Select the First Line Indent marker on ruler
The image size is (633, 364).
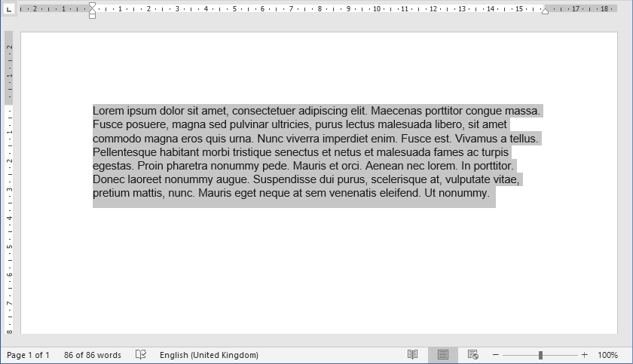(x=92, y=5)
